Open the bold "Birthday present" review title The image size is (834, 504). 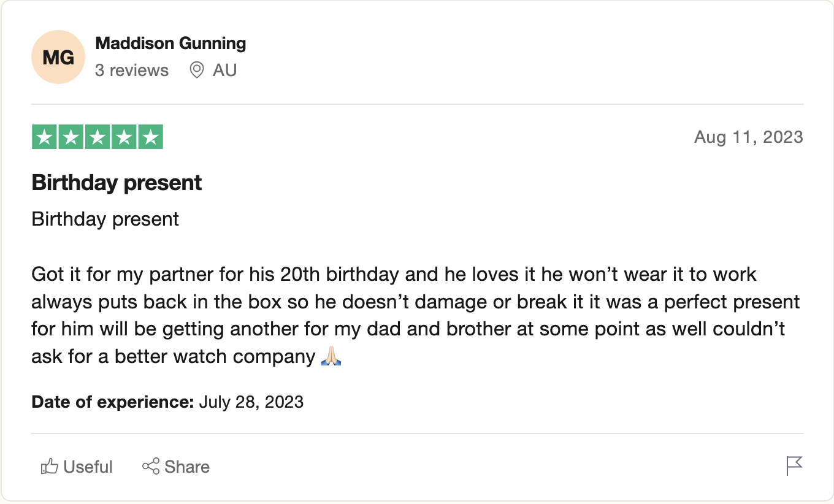pos(117,183)
